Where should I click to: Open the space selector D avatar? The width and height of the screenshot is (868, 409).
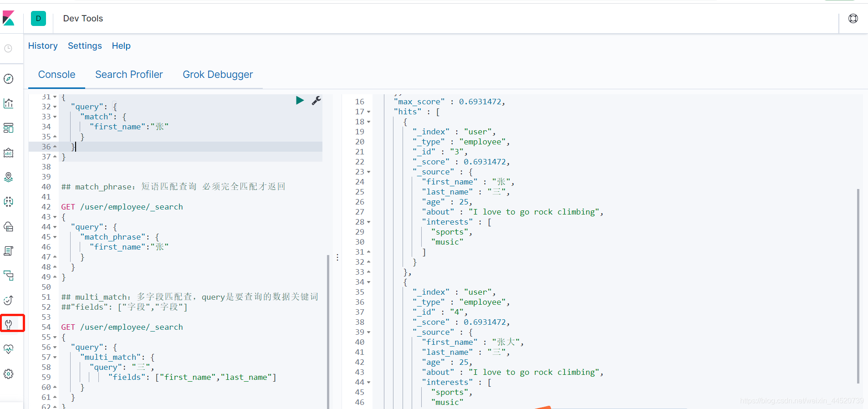(x=38, y=18)
